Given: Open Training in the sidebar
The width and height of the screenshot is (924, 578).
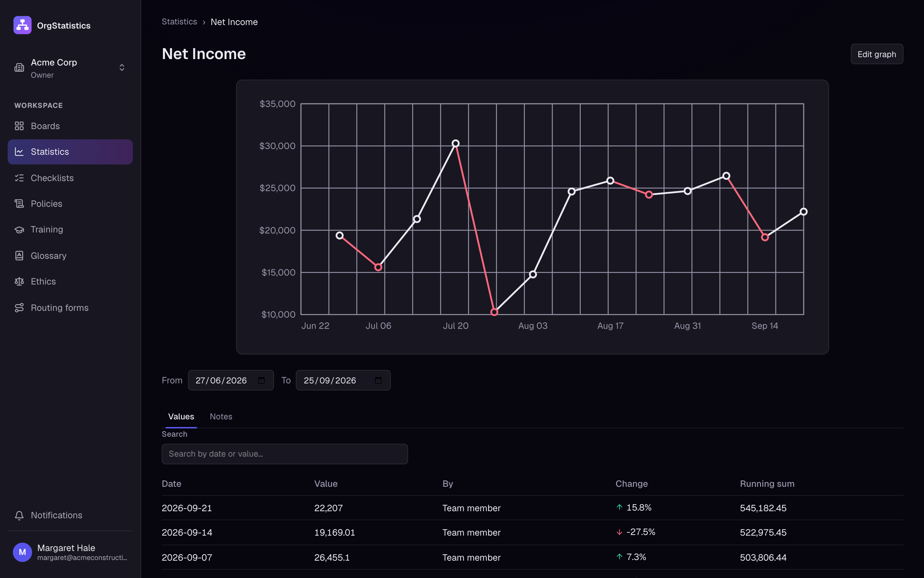Looking at the screenshot, I should pos(70,229).
